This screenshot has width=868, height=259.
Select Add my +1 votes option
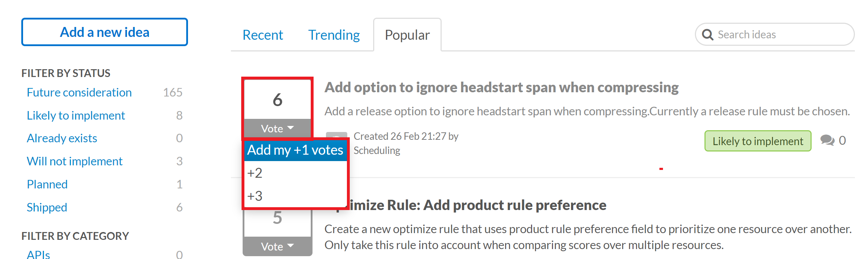[x=295, y=150]
